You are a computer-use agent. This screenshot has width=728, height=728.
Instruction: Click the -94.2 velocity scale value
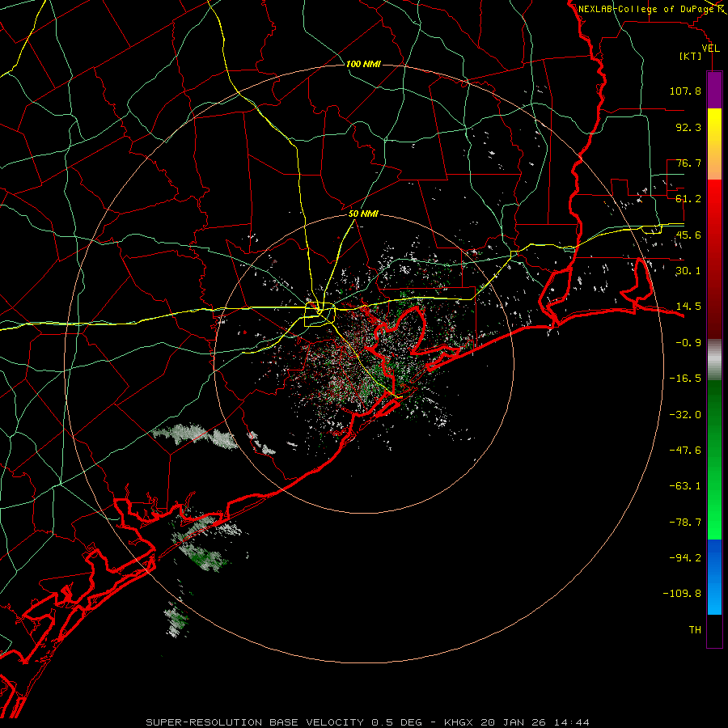[x=685, y=558]
